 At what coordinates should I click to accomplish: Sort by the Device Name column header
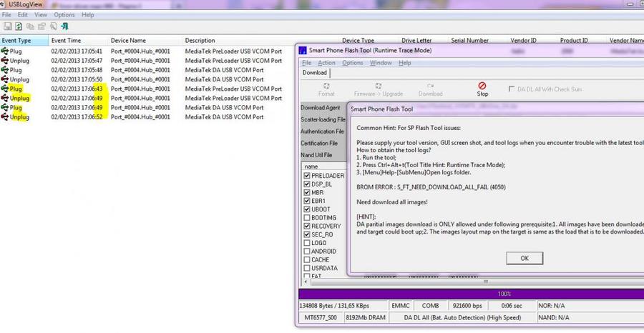145,41
